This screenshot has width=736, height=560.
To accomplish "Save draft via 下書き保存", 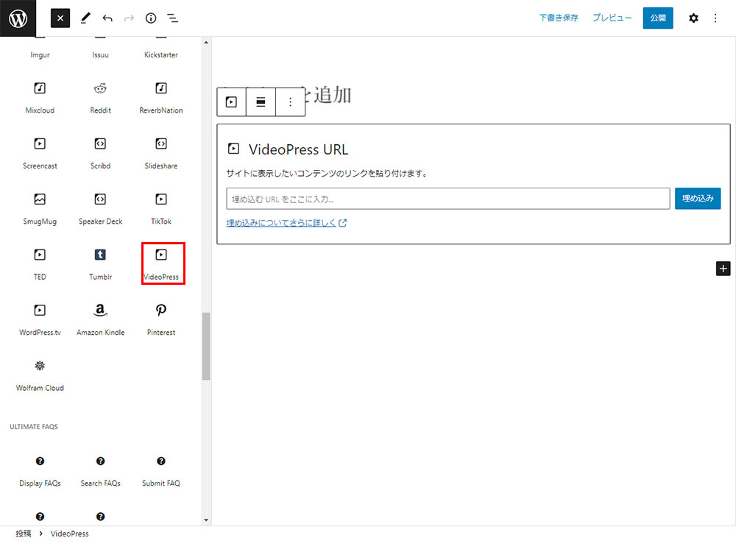I will click(x=559, y=18).
